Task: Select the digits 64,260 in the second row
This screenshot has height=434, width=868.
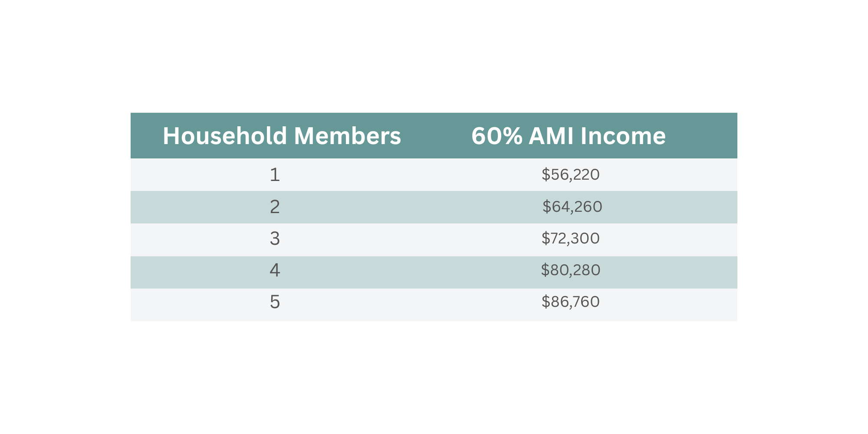Action: (x=577, y=207)
